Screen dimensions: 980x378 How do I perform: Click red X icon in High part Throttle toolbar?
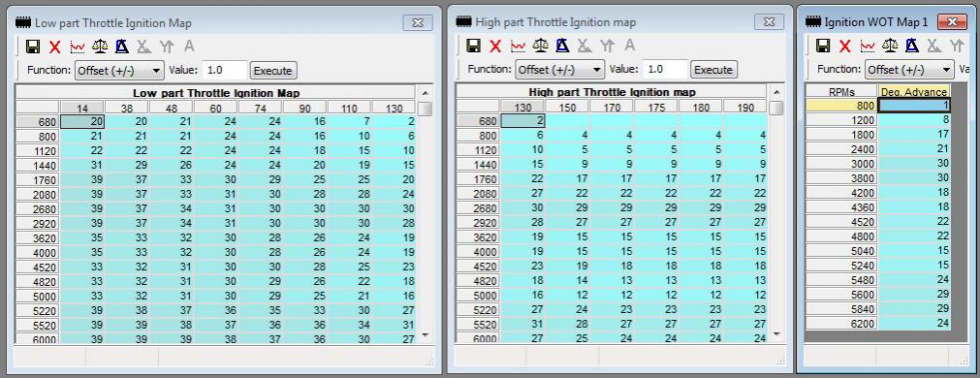pos(495,46)
